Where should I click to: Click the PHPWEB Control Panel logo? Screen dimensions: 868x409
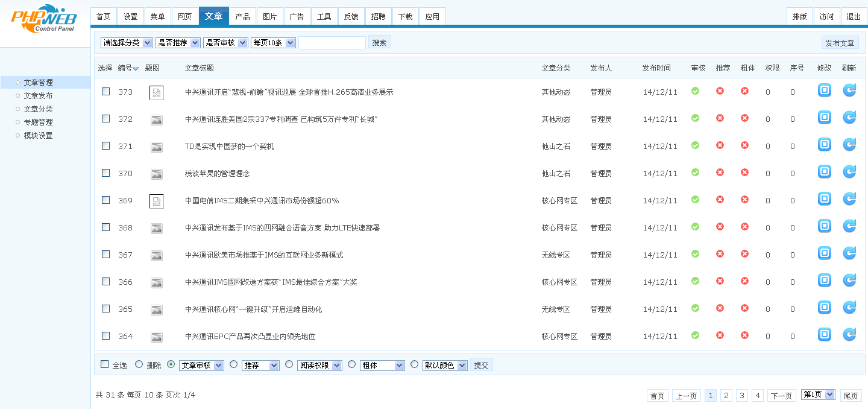pos(44,19)
